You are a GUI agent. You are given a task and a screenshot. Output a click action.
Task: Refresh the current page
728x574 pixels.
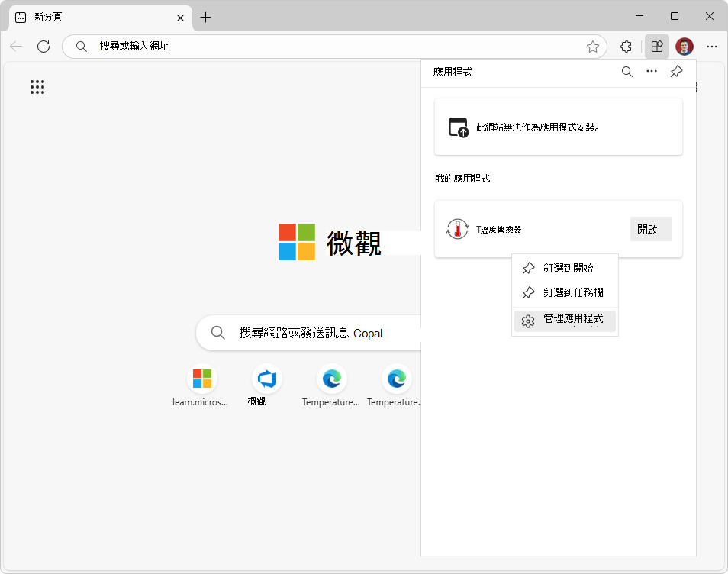[43, 47]
